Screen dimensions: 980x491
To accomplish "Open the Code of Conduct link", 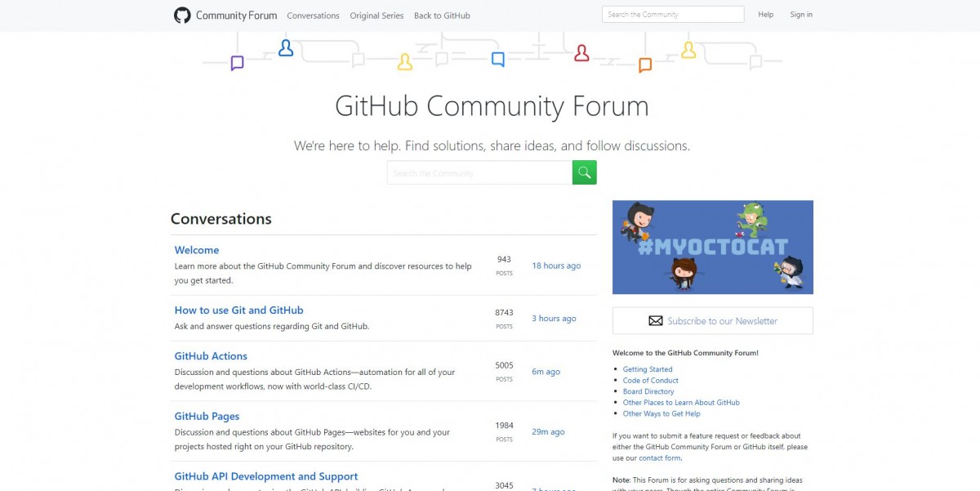I will click(x=651, y=381).
